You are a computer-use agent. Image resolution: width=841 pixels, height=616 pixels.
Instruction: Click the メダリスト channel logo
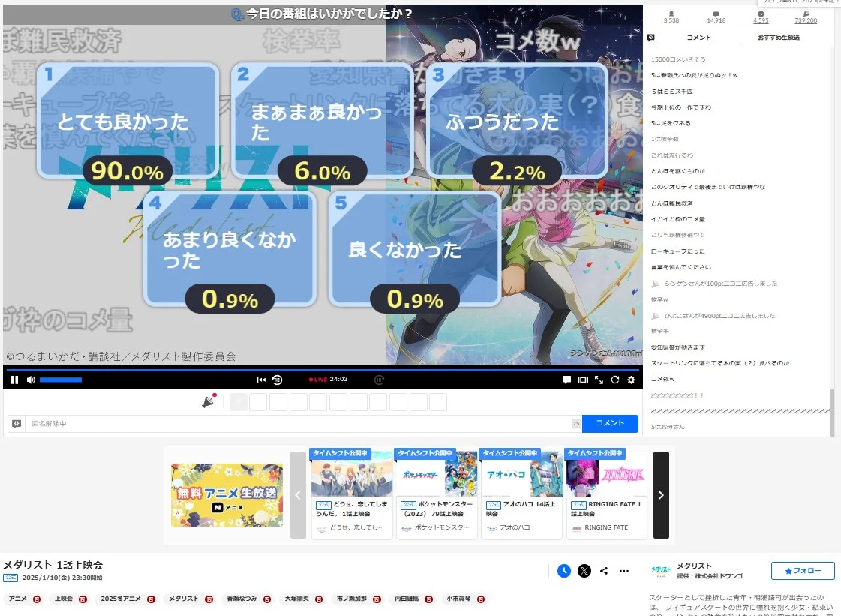click(660, 571)
